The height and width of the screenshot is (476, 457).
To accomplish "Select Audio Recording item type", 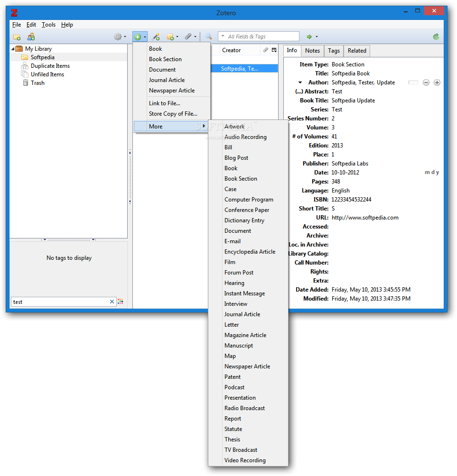I will click(248, 137).
